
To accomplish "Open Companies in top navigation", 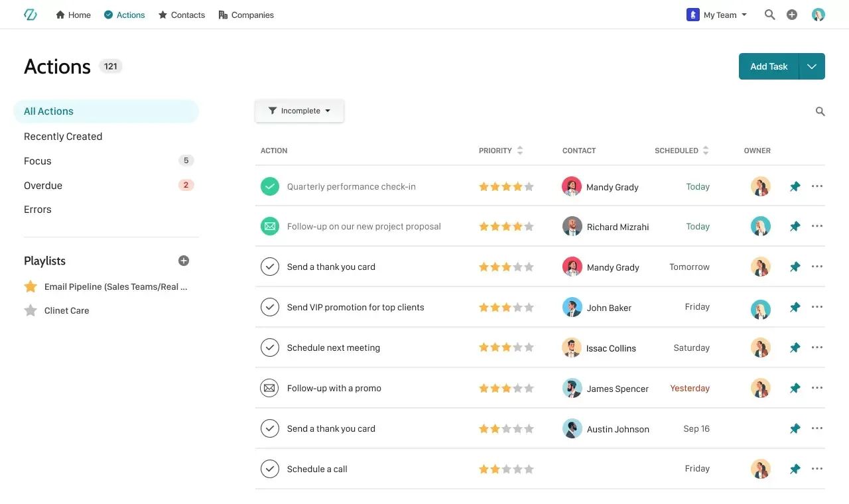I will [x=245, y=15].
